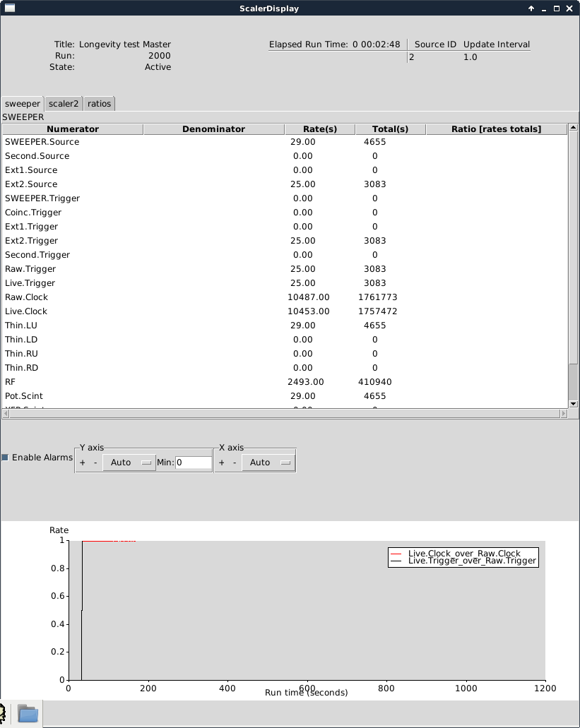Click Live.Clock_over_Raw.Clock legend entry

coord(464,554)
